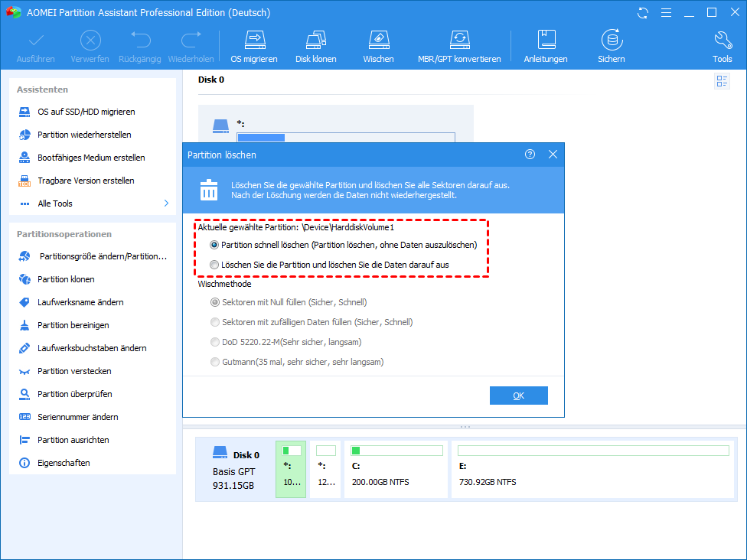Choose Gutmann 35 mal wipe method
This screenshot has width=747, height=560.
click(215, 362)
